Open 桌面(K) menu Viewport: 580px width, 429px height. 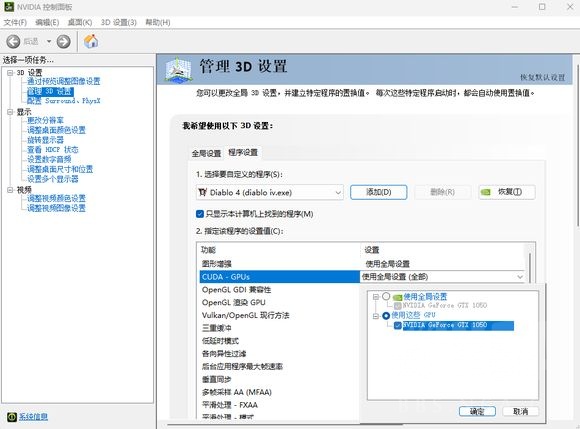tap(80, 23)
